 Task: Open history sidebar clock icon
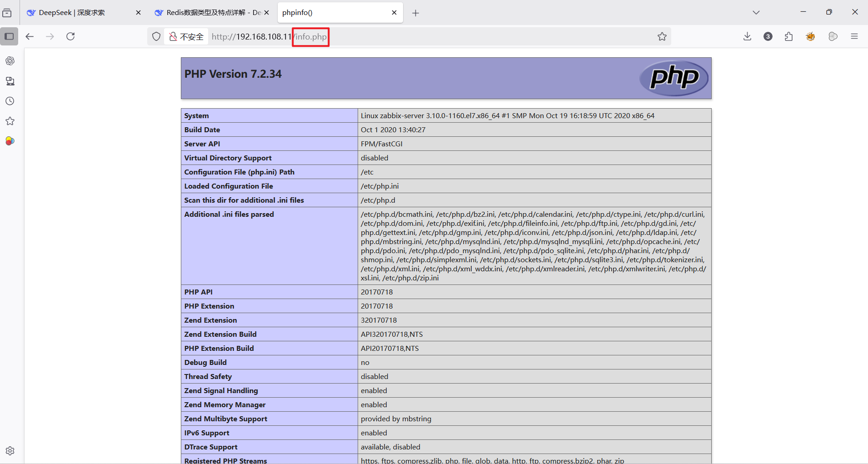[x=10, y=101]
